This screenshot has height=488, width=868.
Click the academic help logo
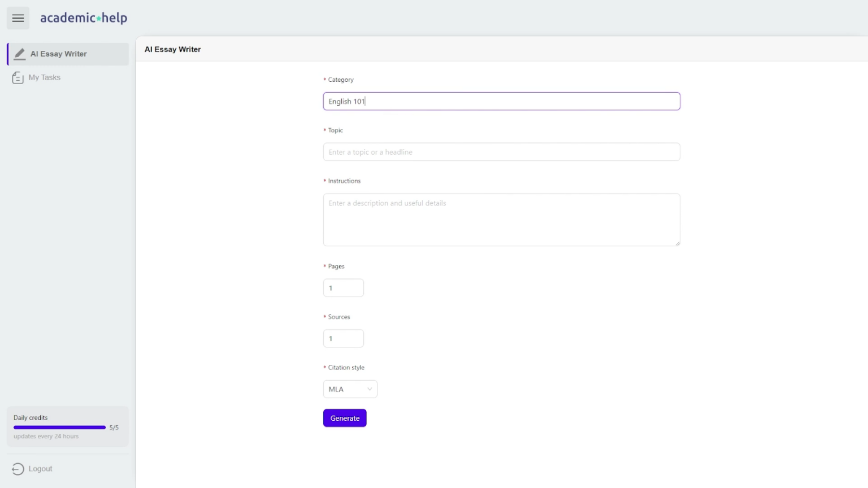point(84,18)
